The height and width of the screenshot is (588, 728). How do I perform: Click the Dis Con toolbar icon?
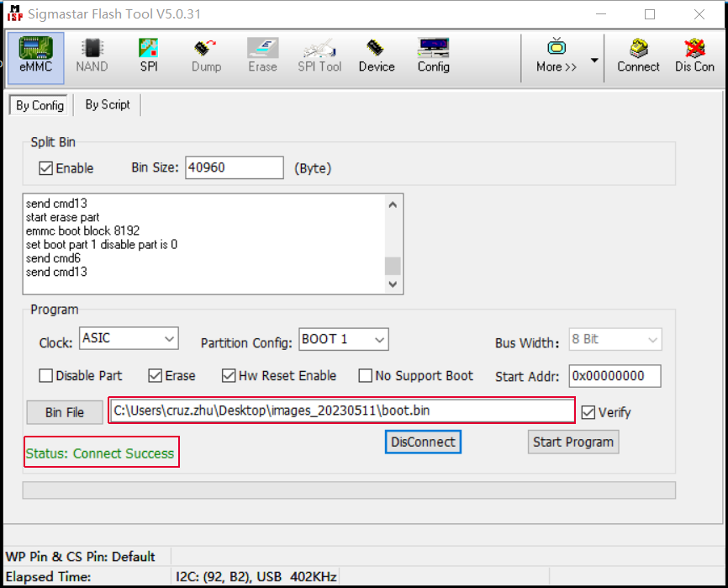pyautogui.click(x=694, y=57)
